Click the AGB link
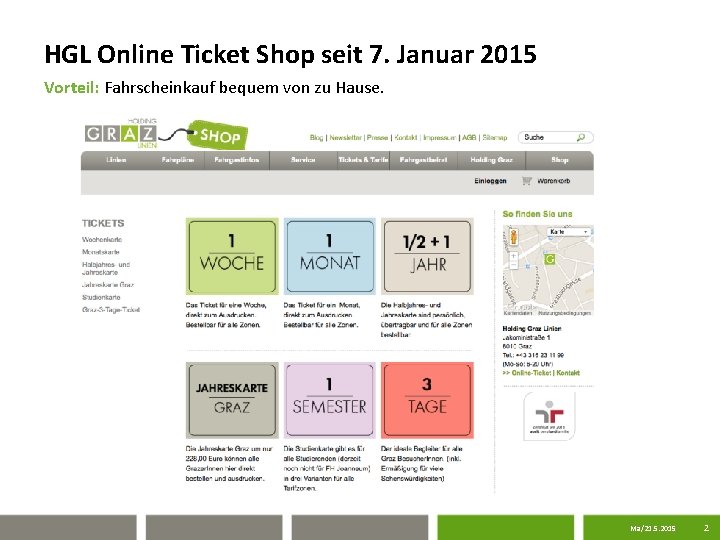 (x=469, y=137)
